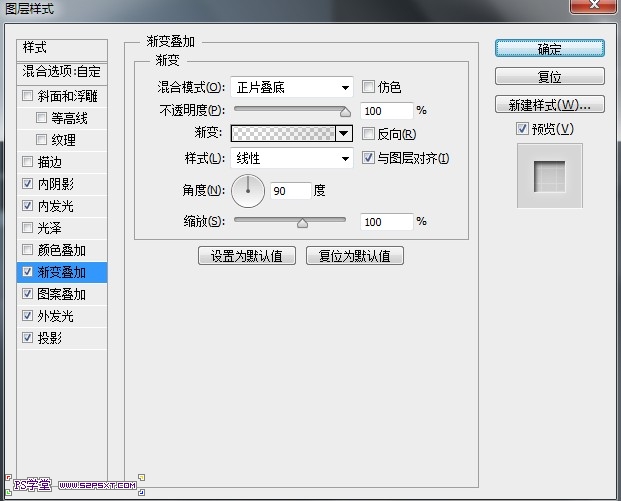Click the 缩放 scale value input field
The width and height of the screenshot is (621, 501).
tap(386, 221)
